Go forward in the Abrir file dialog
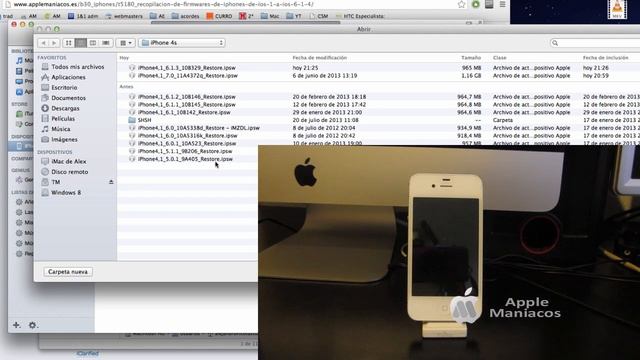Image resolution: width=640 pixels, height=360 pixels. pyautogui.click(x=54, y=43)
